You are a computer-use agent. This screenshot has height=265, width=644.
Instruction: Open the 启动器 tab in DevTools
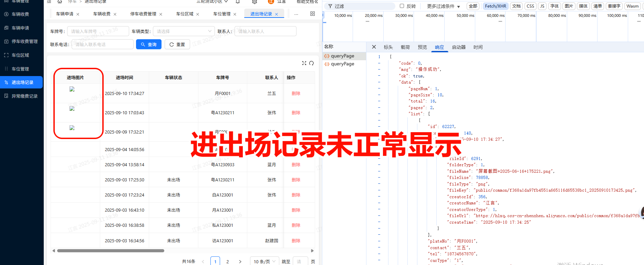click(459, 47)
